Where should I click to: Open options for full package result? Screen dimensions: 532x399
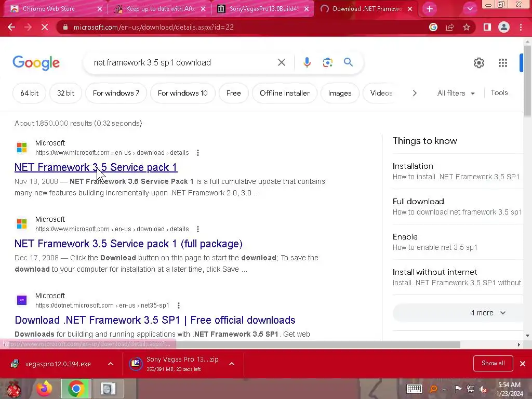(198, 229)
